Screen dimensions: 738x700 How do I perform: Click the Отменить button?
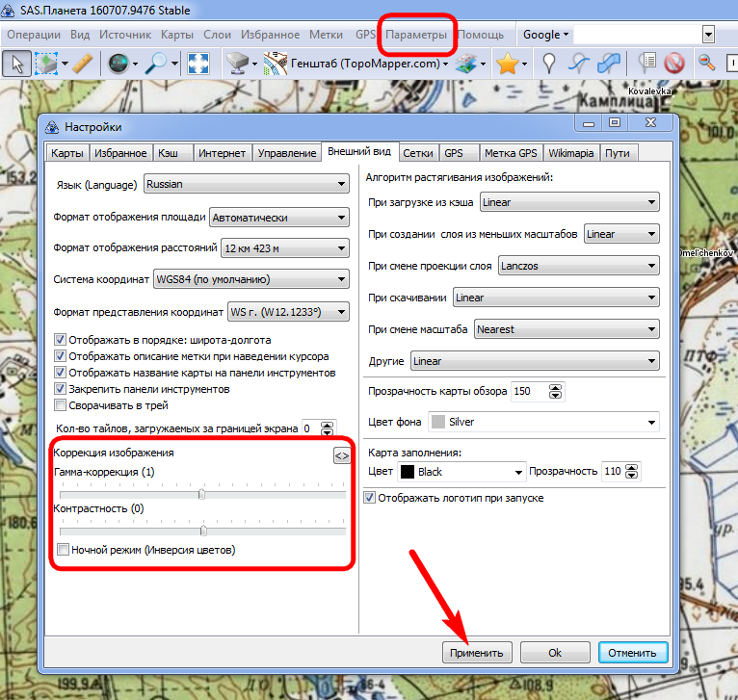[x=632, y=653]
